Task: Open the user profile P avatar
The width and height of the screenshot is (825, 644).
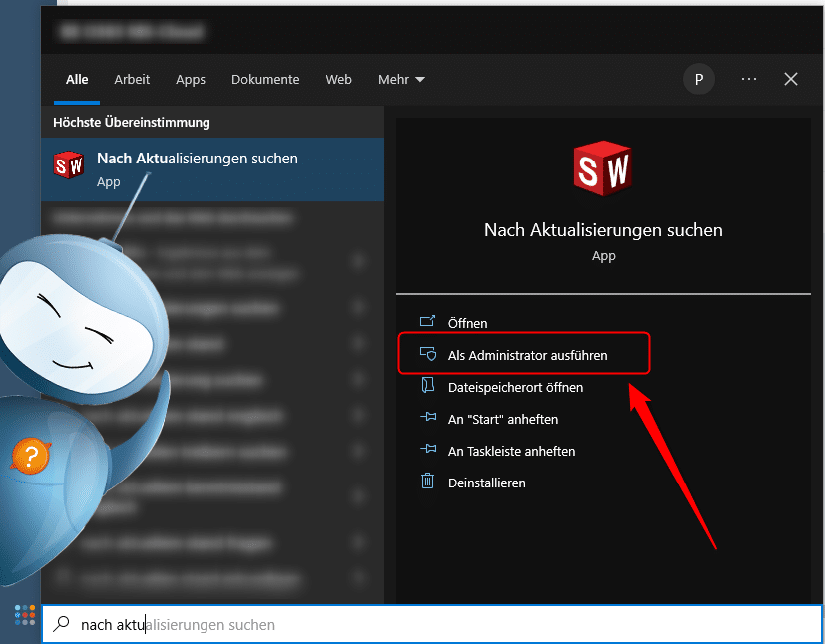Action: pos(698,79)
